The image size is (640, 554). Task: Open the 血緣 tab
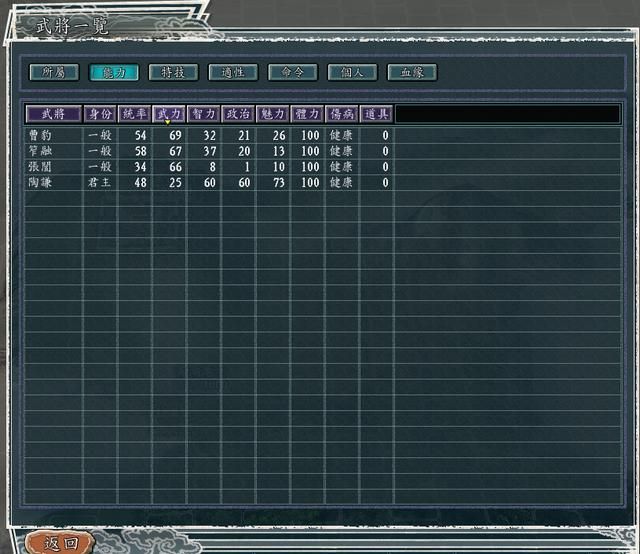click(412, 73)
